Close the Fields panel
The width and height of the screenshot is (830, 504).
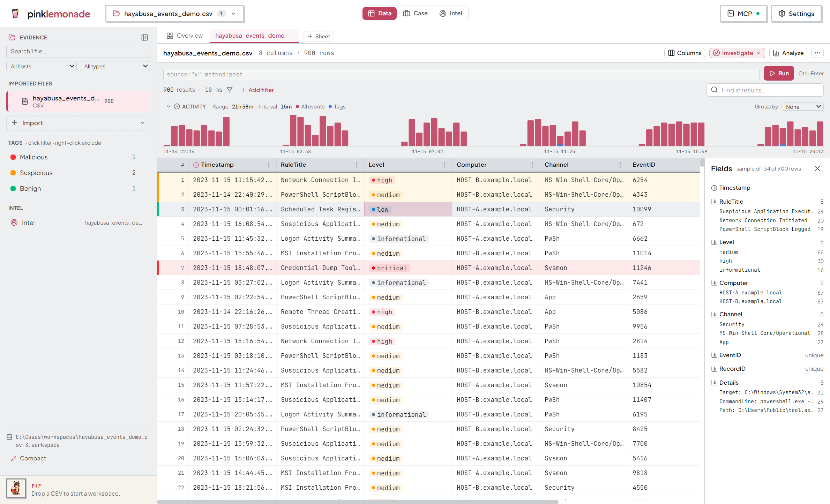tap(817, 168)
